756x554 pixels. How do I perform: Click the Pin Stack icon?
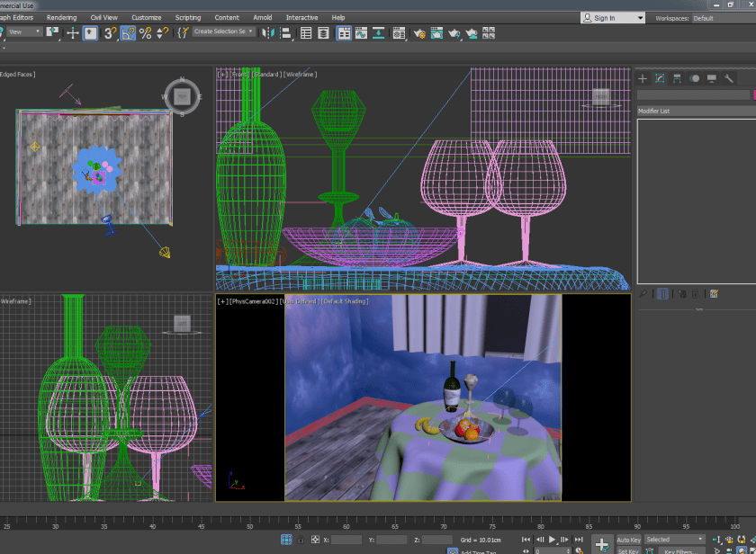click(x=643, y=293)
